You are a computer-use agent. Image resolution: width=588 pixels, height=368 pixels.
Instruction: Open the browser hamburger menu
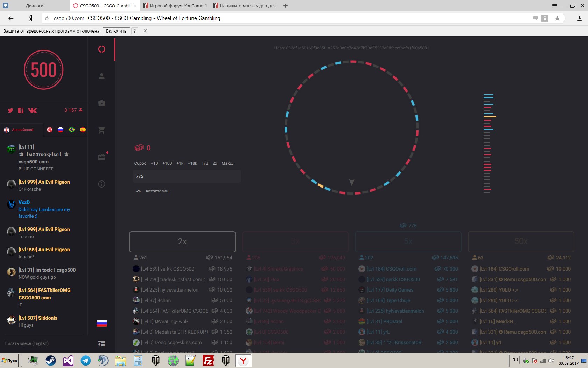555,6
